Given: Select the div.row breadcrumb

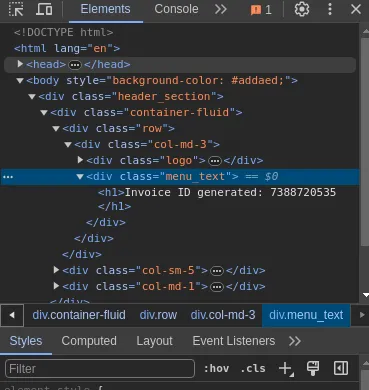Looking at the screenshot, I should (x=158, y=315).
